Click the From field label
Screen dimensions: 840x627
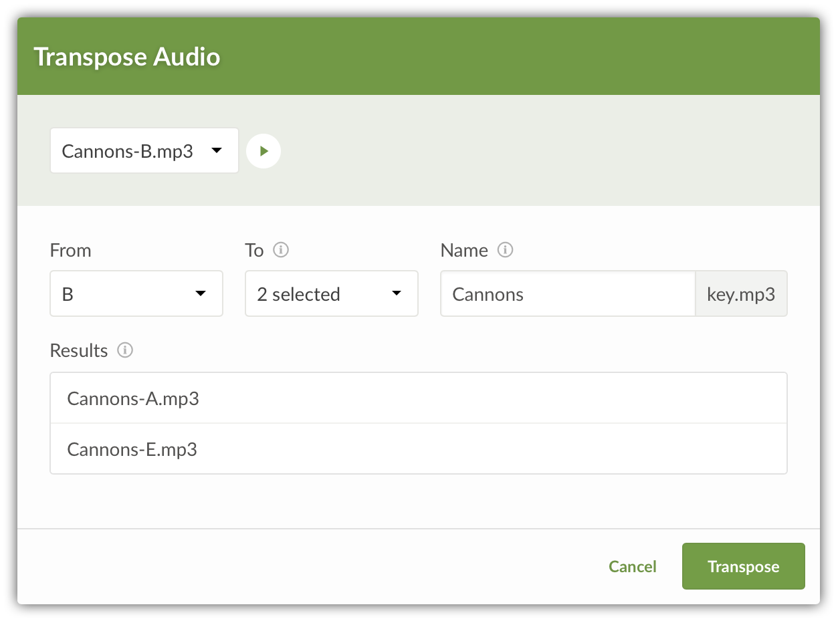[70, 250]
